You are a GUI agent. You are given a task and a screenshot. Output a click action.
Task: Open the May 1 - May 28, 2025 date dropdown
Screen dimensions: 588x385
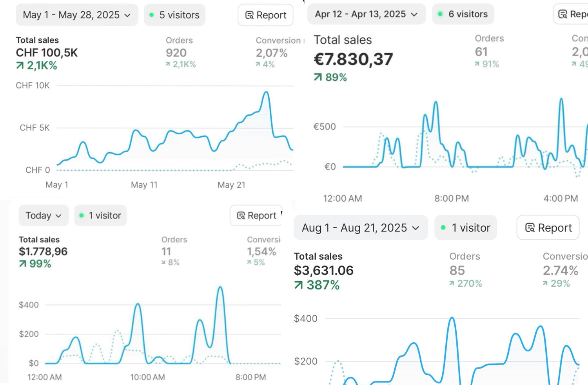[77, 15]
